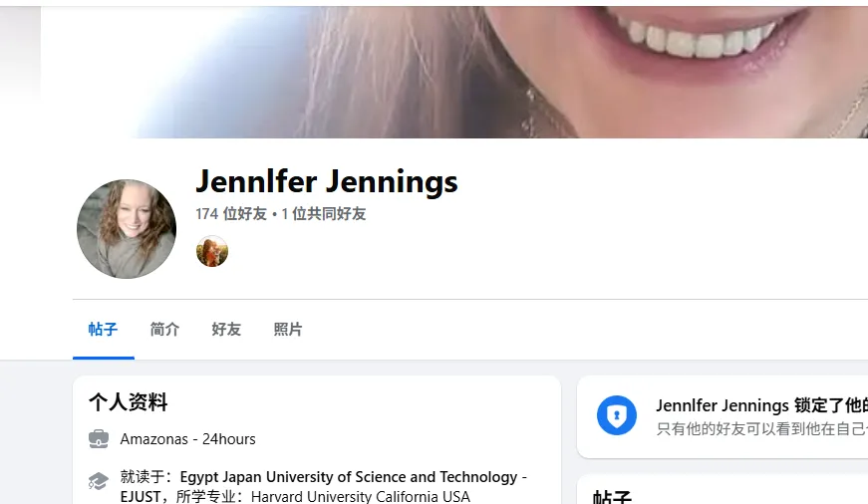Click the 1 位共同好友 link
Image resolution: width=868 pixels, height=504 pixels.
tap(323, 213)
